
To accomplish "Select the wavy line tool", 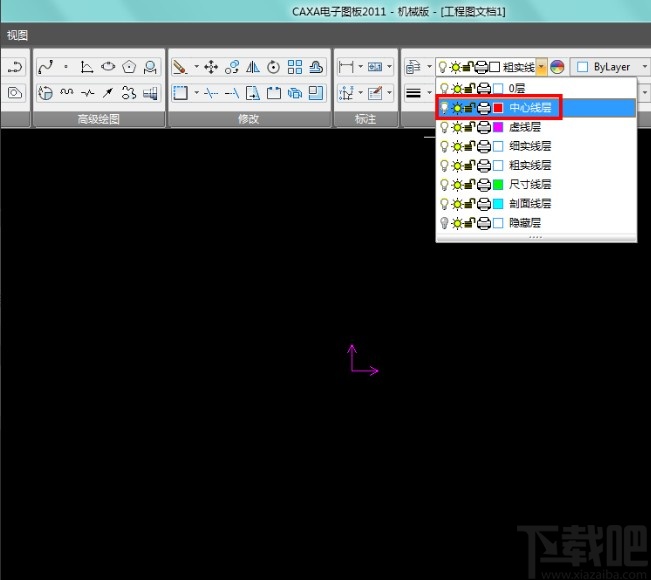I will click(66, 92).
